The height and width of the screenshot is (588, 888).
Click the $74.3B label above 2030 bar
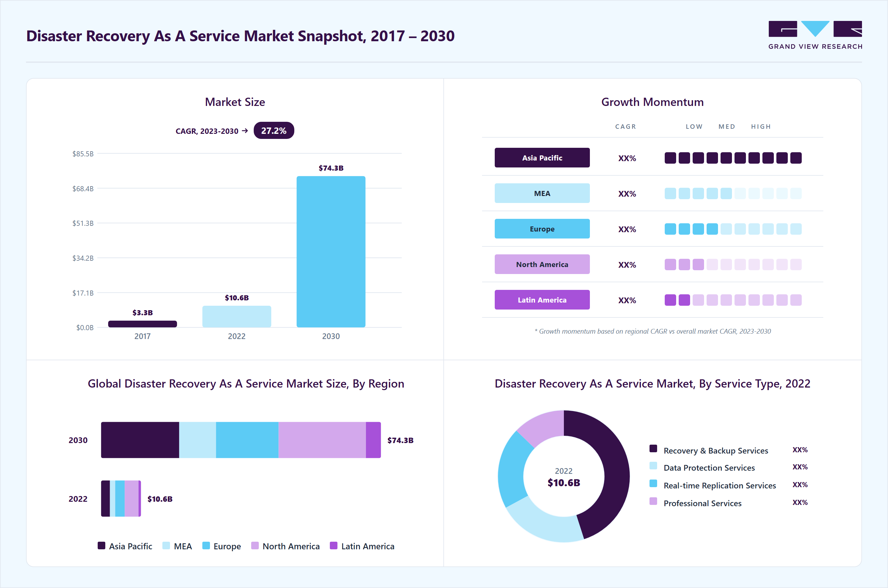click(x=331, y=168)
